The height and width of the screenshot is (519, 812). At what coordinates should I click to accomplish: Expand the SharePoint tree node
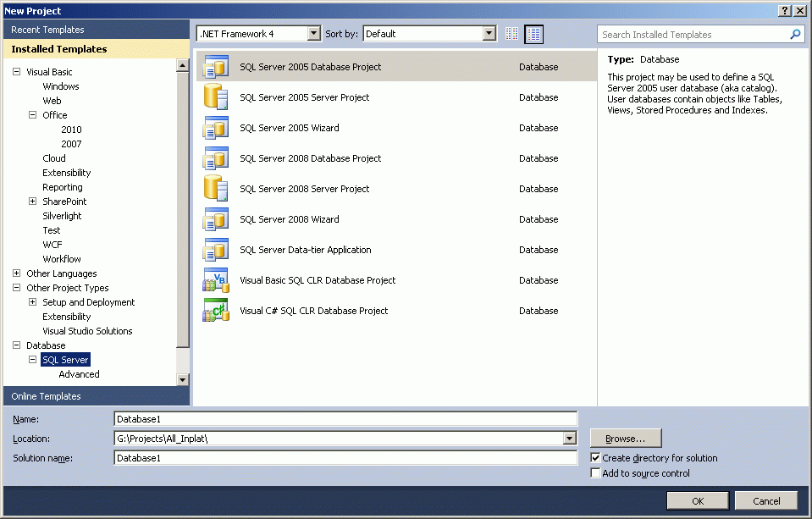[33, 201]
